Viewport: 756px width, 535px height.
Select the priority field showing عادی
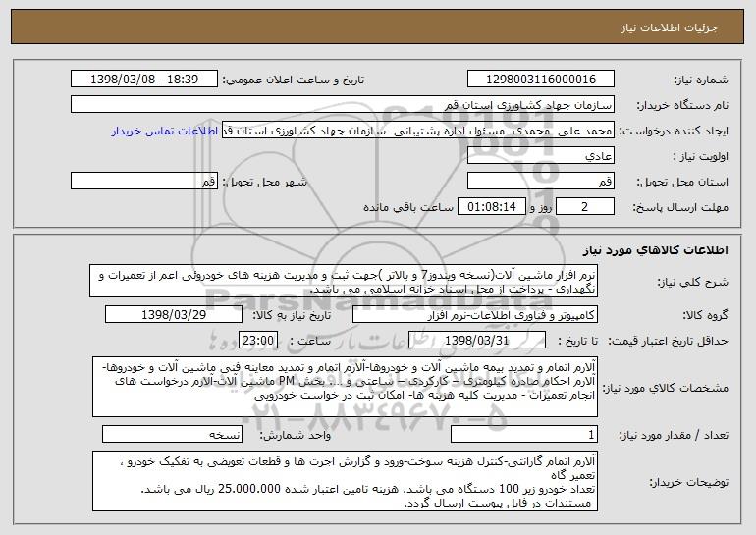pyautogui.click(x=540, y=156)
